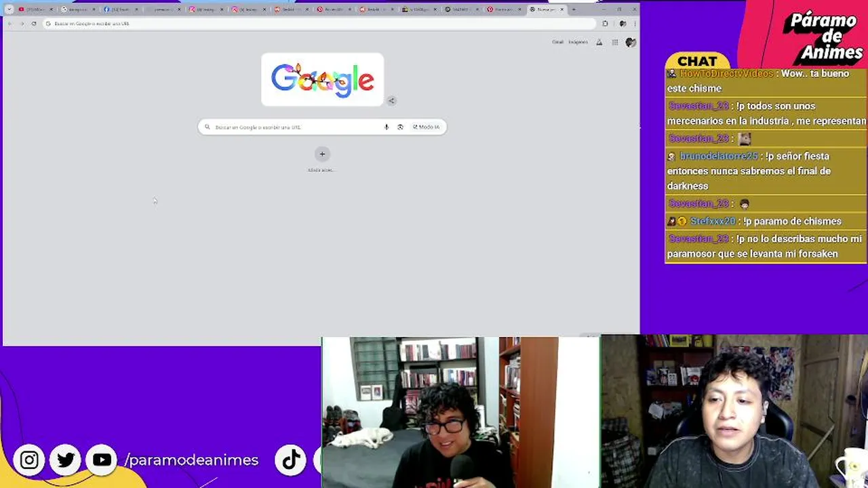This screenshot has height=488, width=868.
Task: Open the Imágenes link
Action: click(578, 42)
